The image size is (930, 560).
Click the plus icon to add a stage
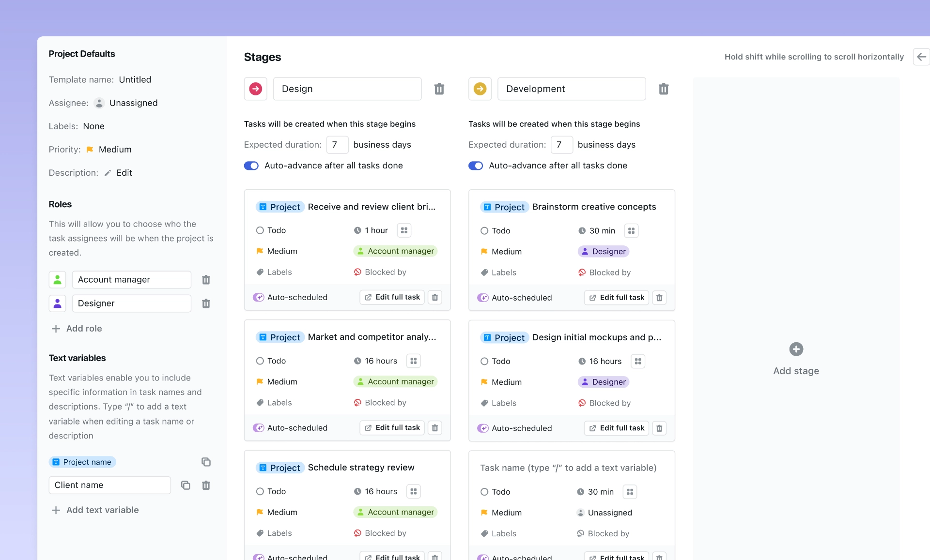pyautogui.click(x=796, y=349)
